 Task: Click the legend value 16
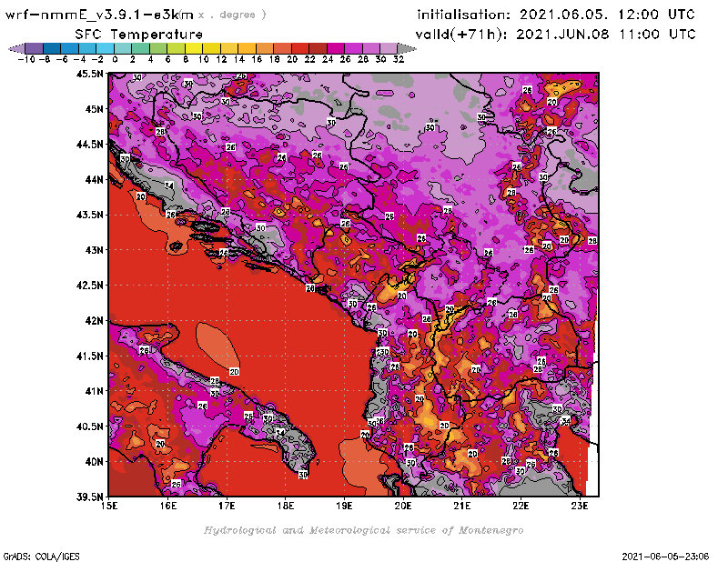[x=257, y=59]
